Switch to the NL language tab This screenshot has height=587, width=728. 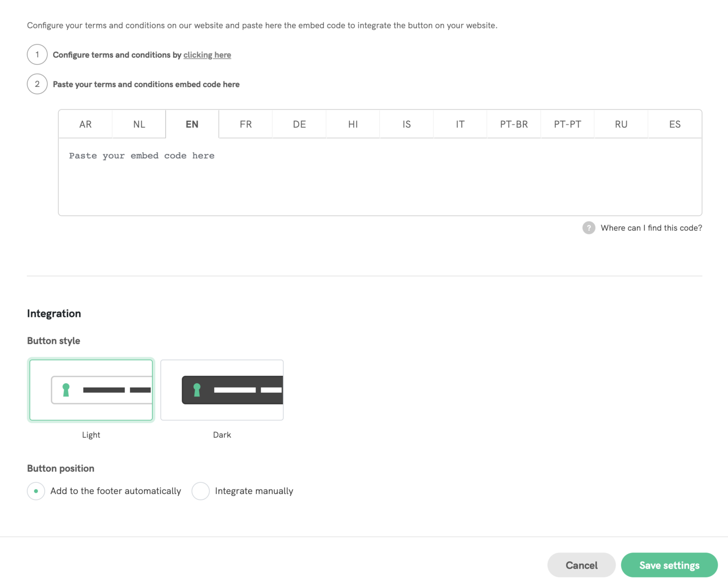[x=139, y=124]
